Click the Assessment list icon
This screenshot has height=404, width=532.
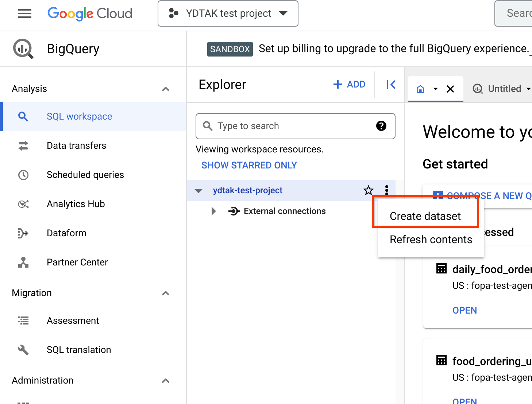[23, 321]
